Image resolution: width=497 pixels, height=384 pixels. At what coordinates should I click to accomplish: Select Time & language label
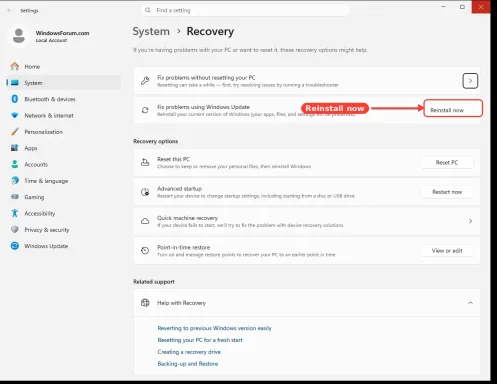[x=46, y=181]
